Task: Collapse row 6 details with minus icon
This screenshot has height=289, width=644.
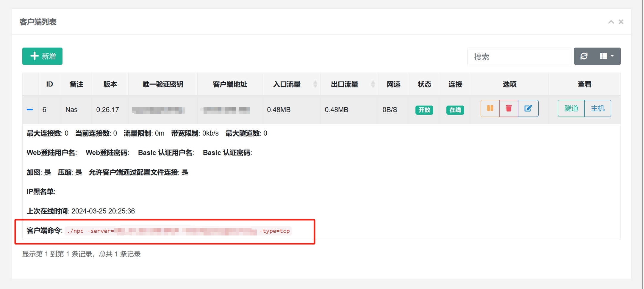Action: click(x=30, y=110)
